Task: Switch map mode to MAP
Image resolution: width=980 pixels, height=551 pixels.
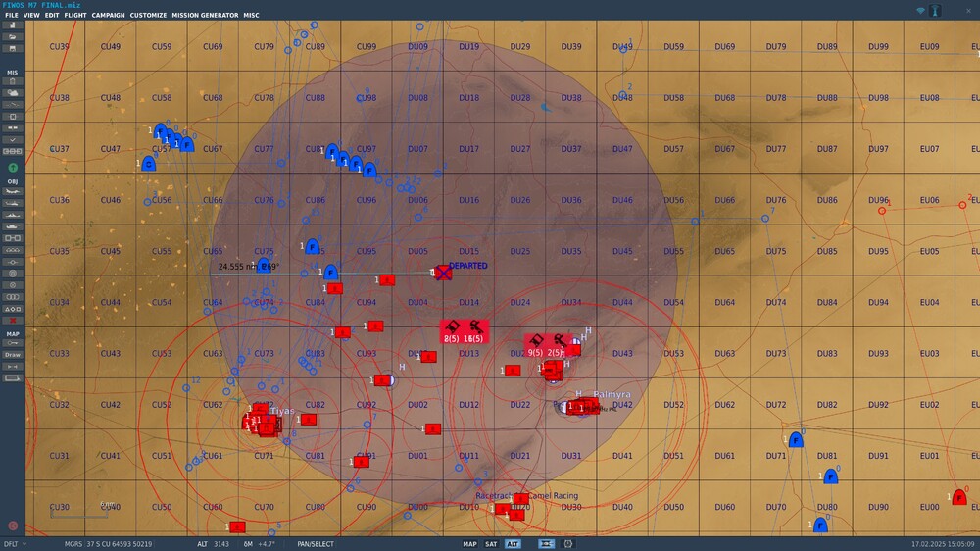Action: pyautogui.click(x=470, y=544)
